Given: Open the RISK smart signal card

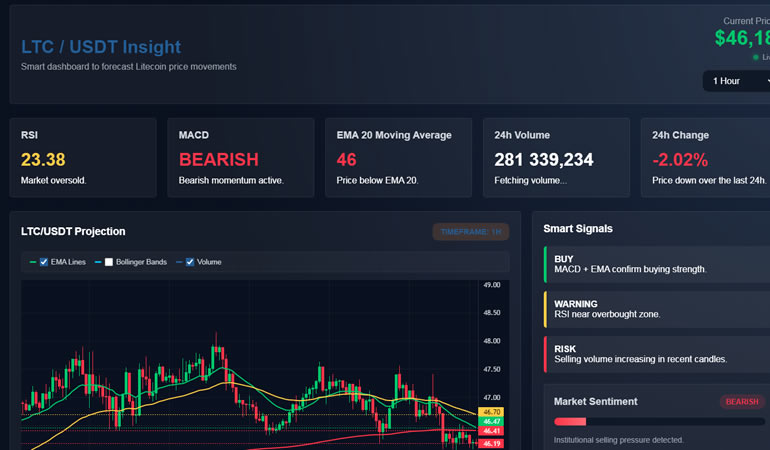Looking at the screenshot, I should [657, 354].
